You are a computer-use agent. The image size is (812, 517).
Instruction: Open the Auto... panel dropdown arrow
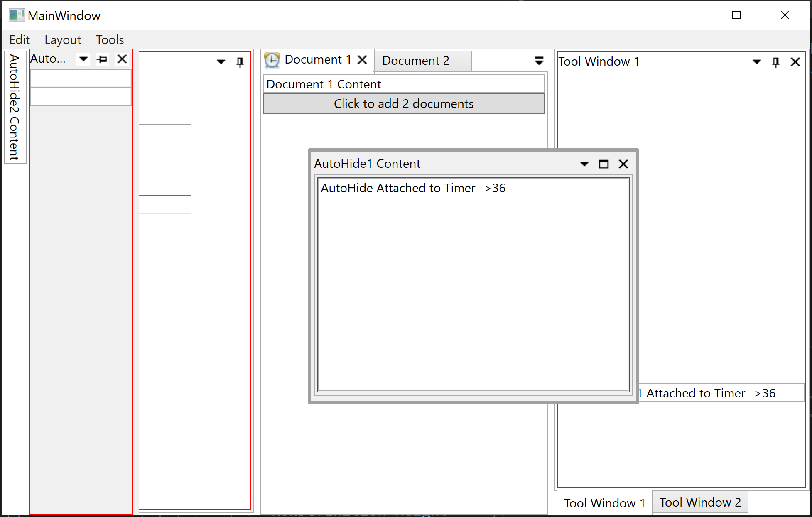(83, 59)
